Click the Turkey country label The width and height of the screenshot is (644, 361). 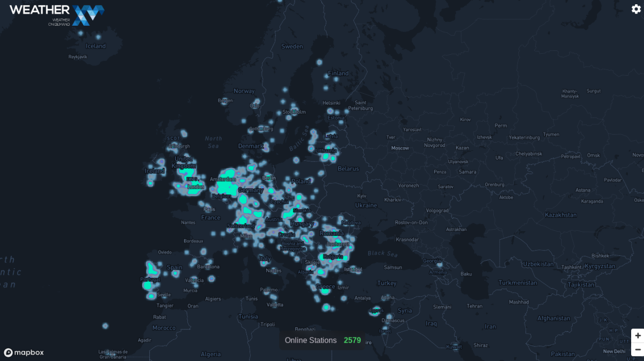point(386,283)
